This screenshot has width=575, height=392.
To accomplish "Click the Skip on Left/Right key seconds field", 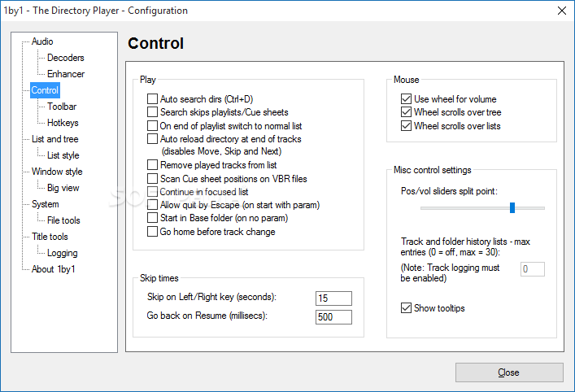I will 333,298.
